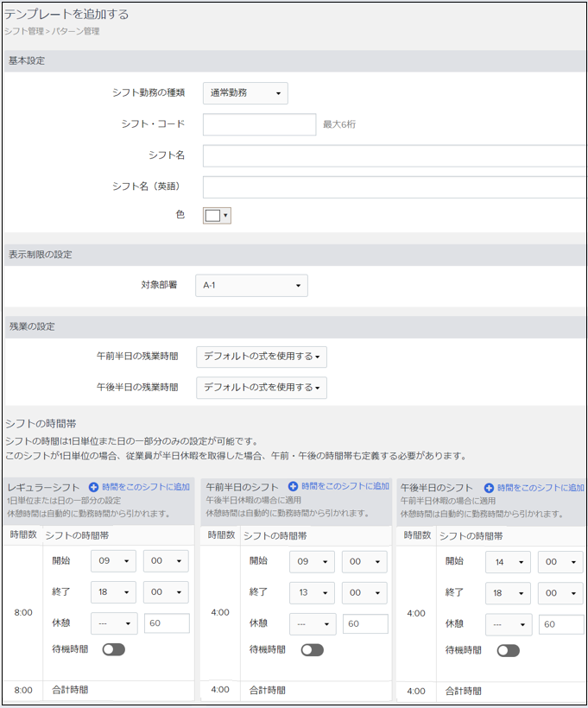Enable 待機時間 switch in 午前半日のシフト

(312, 649)
